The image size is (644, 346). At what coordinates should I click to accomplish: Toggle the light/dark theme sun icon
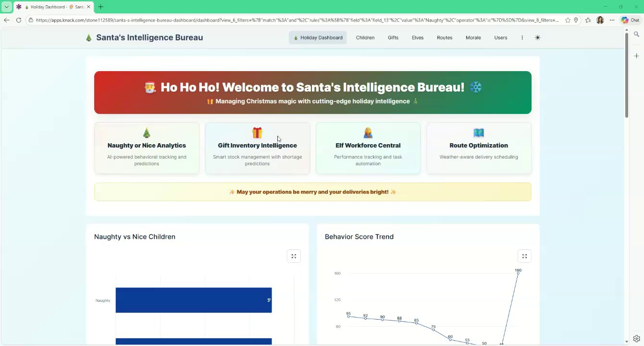coord(537,37)
